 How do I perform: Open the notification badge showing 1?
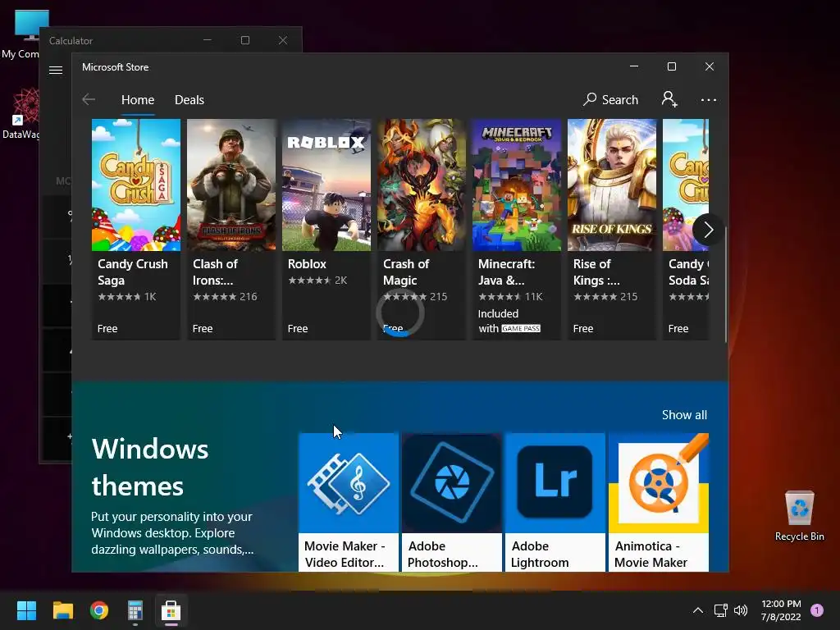817,610
